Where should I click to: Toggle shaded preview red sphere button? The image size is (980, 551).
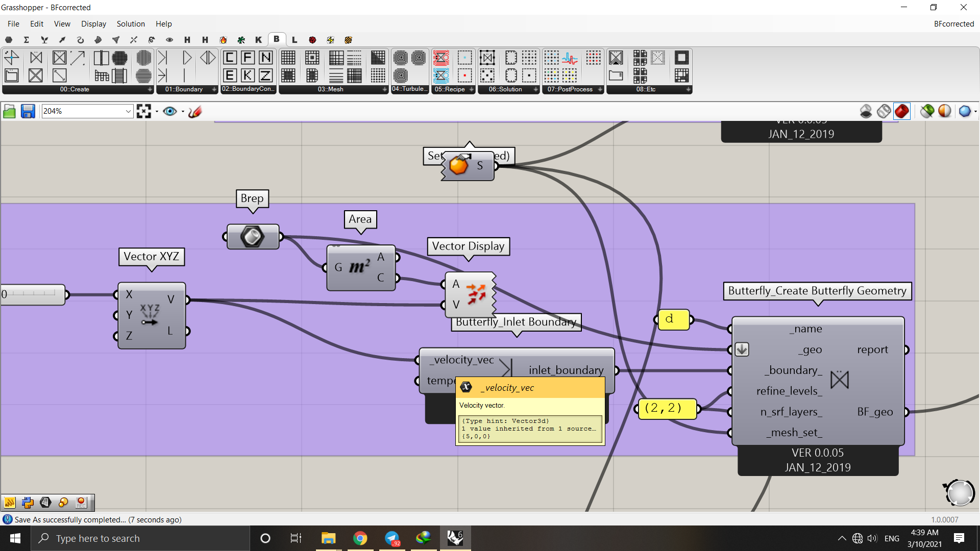[x=902, y=111]
